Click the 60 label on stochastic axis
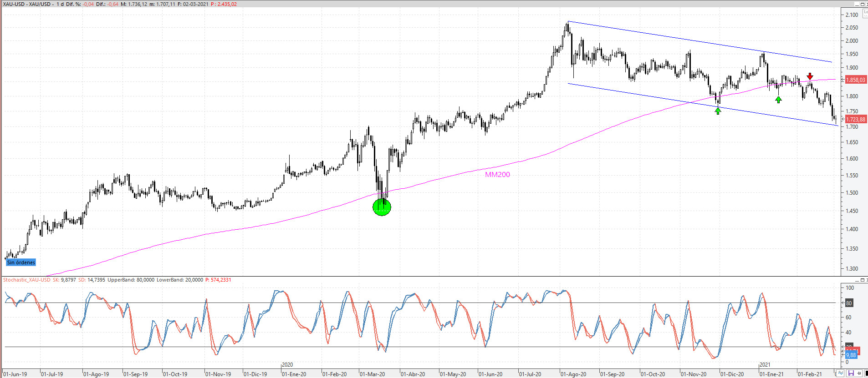 (x=848, y=318)
